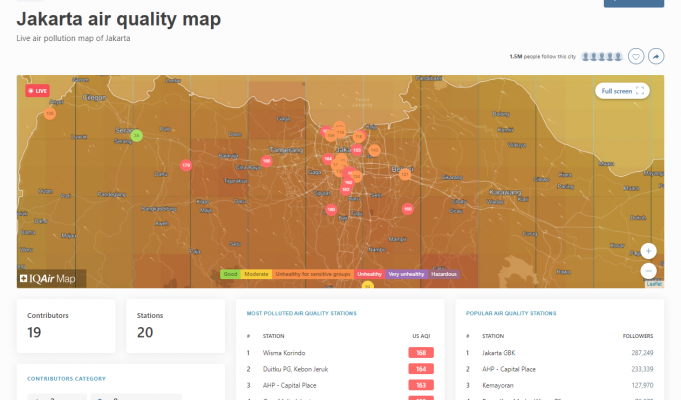The width and height of the screenshot is (681, 400).
Task: Select the Very unhealthy legend swatch
Action: tap(407, 274)
